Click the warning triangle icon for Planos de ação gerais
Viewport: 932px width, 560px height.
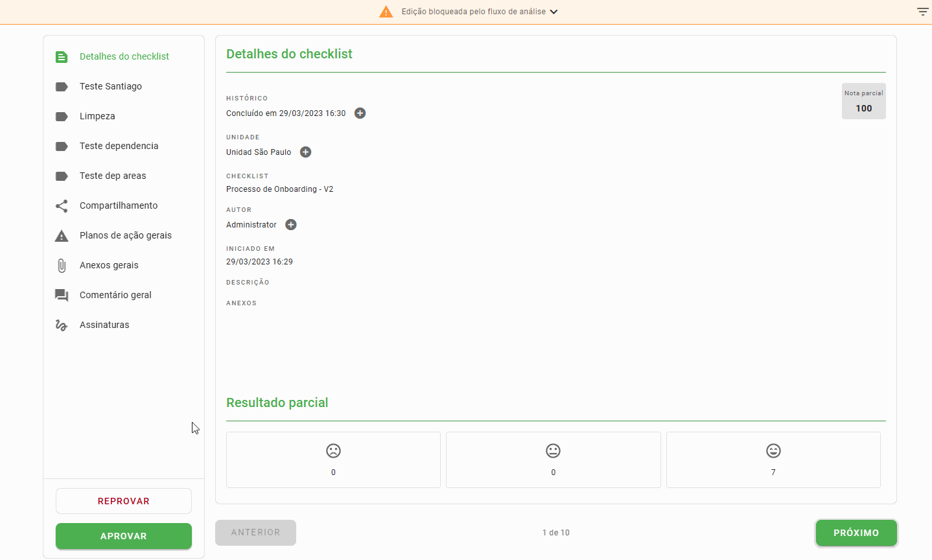pyautogui.click(x=62, y=236)
